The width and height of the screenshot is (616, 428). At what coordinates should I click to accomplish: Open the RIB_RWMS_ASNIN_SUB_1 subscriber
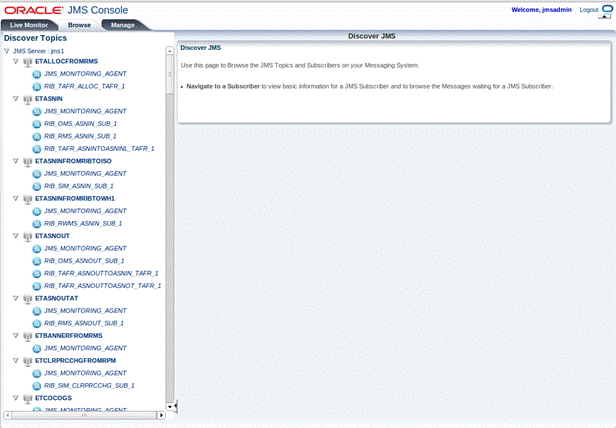[x=83, y=223]
